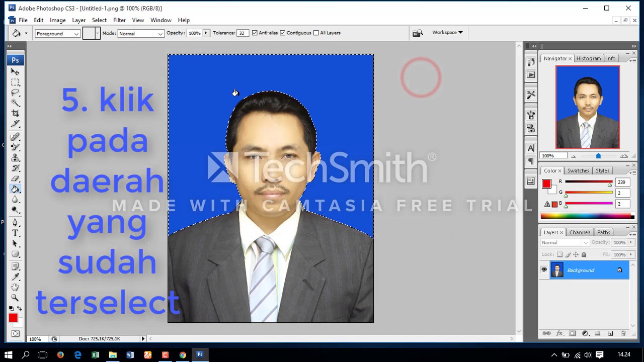Select the Blur tool
Screen dimensions: 644x362
15,200
